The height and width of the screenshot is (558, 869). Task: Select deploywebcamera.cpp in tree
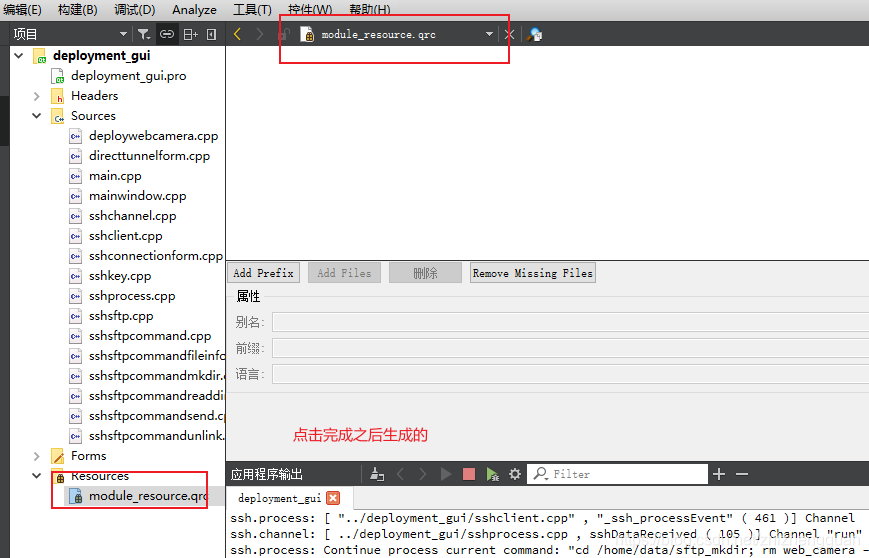(x=154, y=136)
